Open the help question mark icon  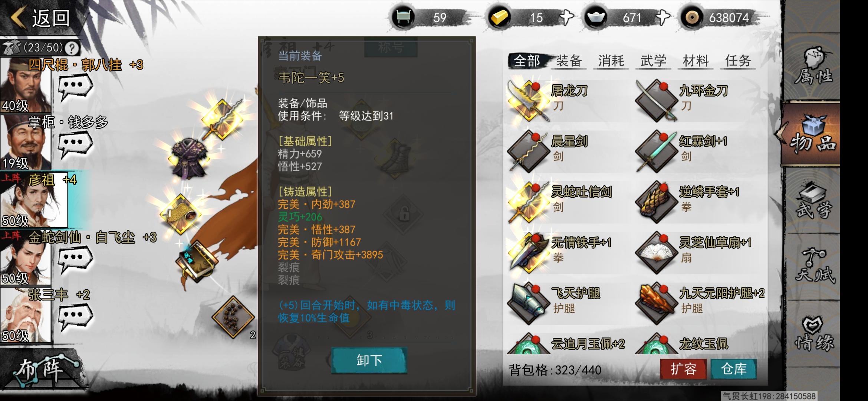(72, 48)
